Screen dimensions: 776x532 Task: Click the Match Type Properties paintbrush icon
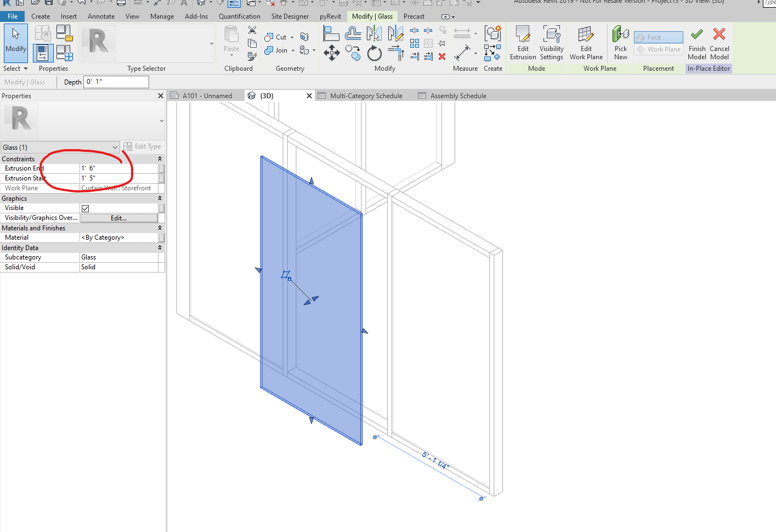tap(252, 55)
